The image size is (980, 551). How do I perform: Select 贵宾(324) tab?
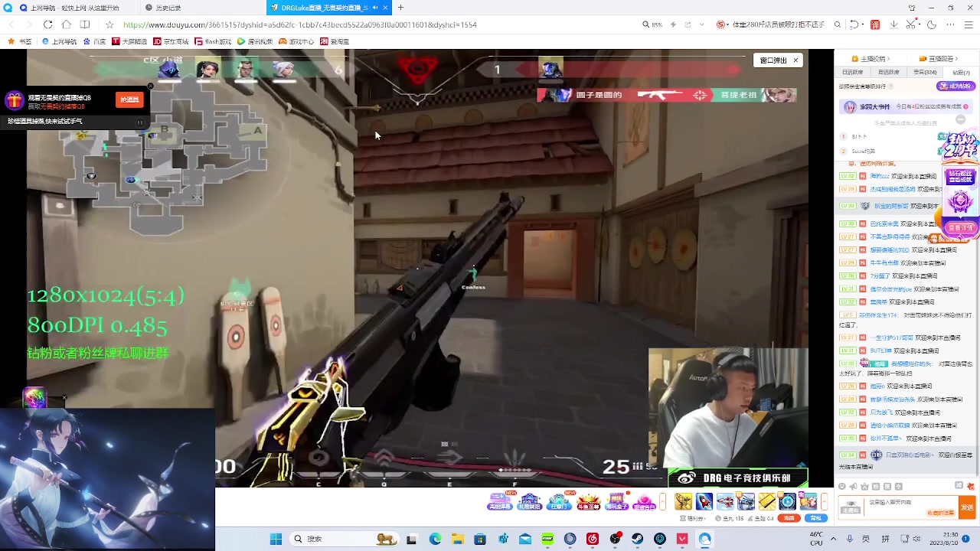925,72
